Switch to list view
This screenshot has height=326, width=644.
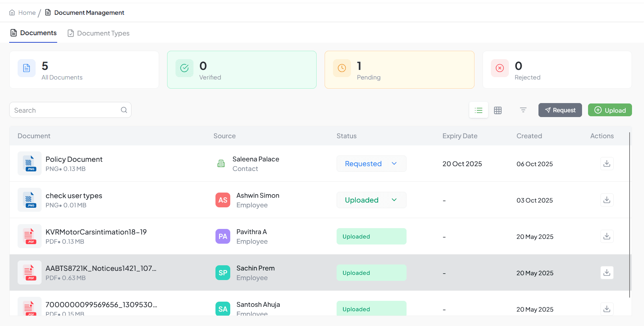(479, 110)
